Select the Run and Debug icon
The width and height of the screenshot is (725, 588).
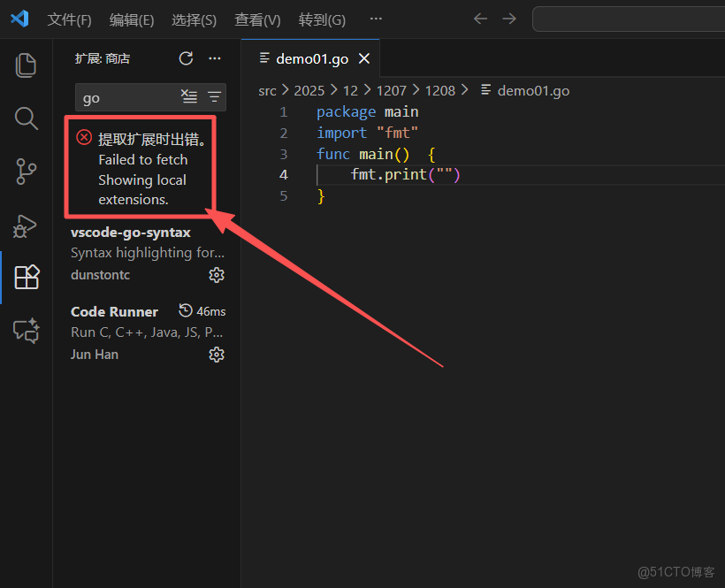(26, 225)
